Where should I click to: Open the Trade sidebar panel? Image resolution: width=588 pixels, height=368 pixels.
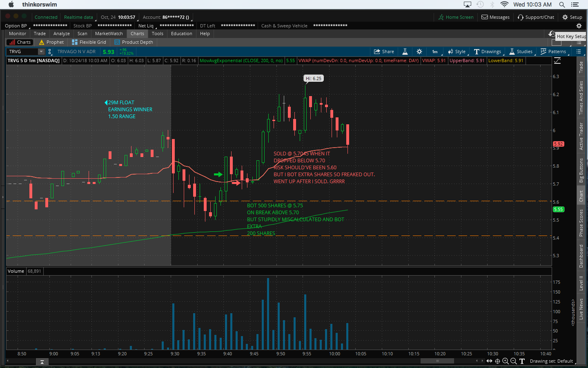[x=581, y=67]
